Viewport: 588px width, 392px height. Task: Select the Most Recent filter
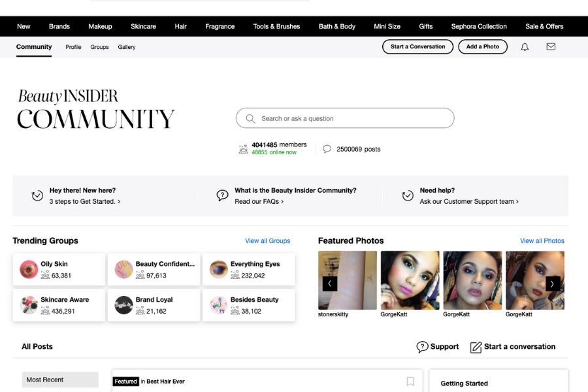tap(60, 380)
